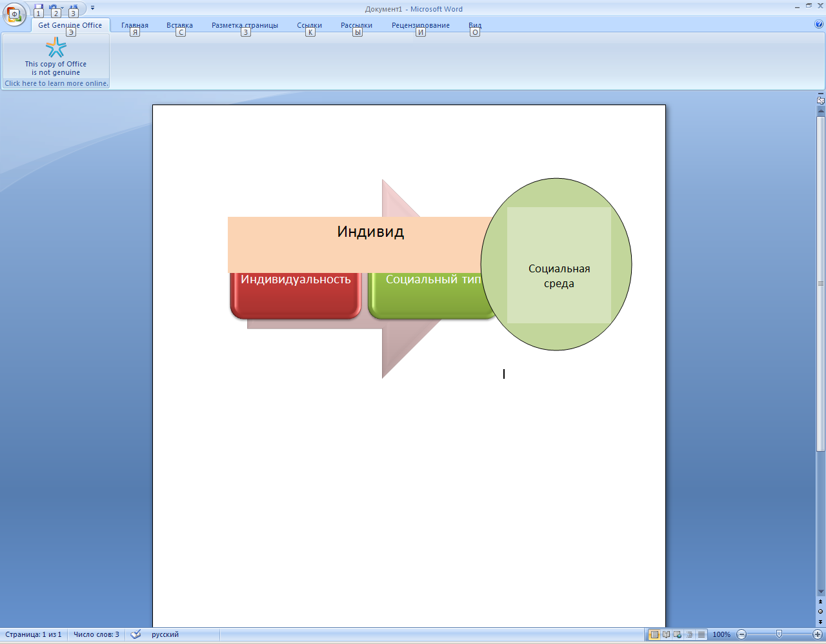Image resolution: width=826 pixels, height=644 pixels.
Task: Open the Рассылки ribbon tab
Action: pos(356,25)
